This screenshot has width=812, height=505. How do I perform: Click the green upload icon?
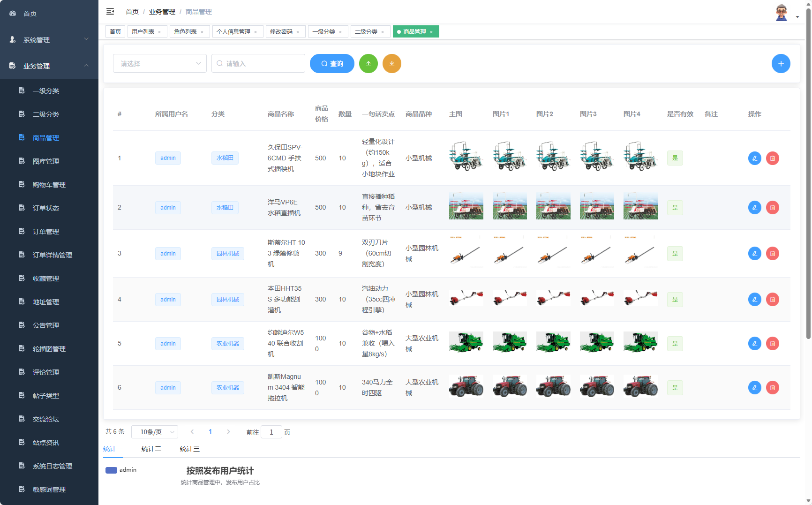pyautogui.click(x=368, y=63)
